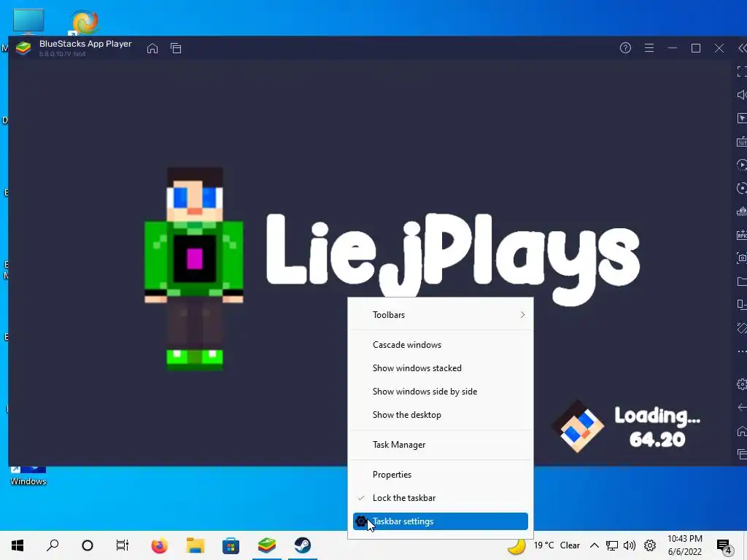The image size is (747, 560).
Task: Click the settings gear tray icon
Action: pos(650,545)
